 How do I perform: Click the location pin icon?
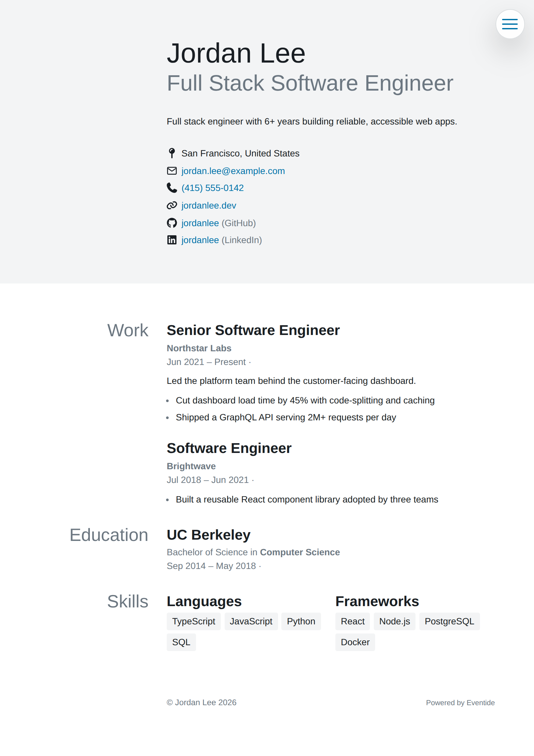172,153
